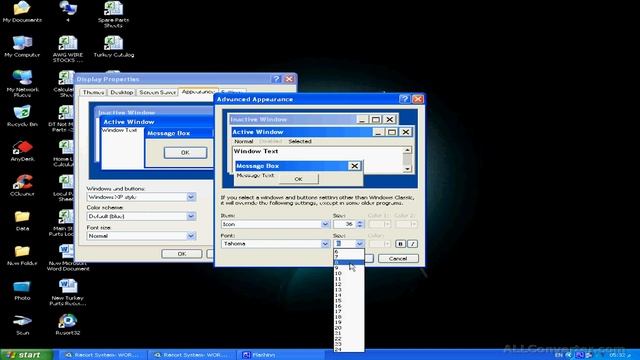Switch to the Screen Saver tab
Screen dimensions: 640x360
[157, 93]
